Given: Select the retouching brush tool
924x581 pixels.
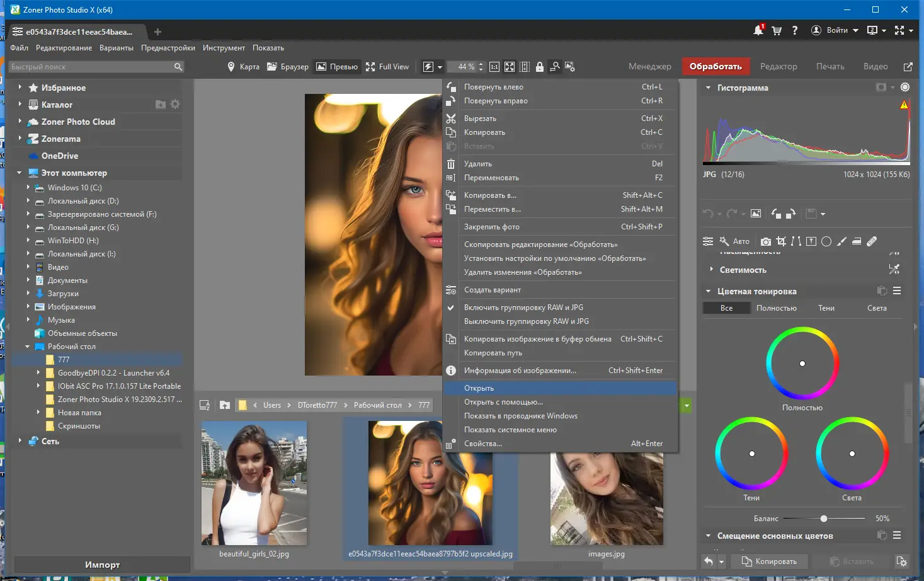Looking at the screenshot, I should click(872, 241).
